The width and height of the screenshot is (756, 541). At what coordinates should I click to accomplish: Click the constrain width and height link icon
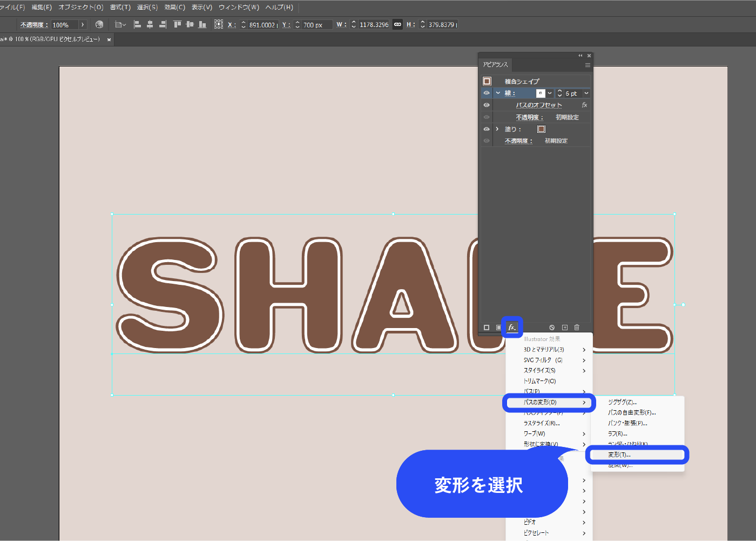click(397, 24)
